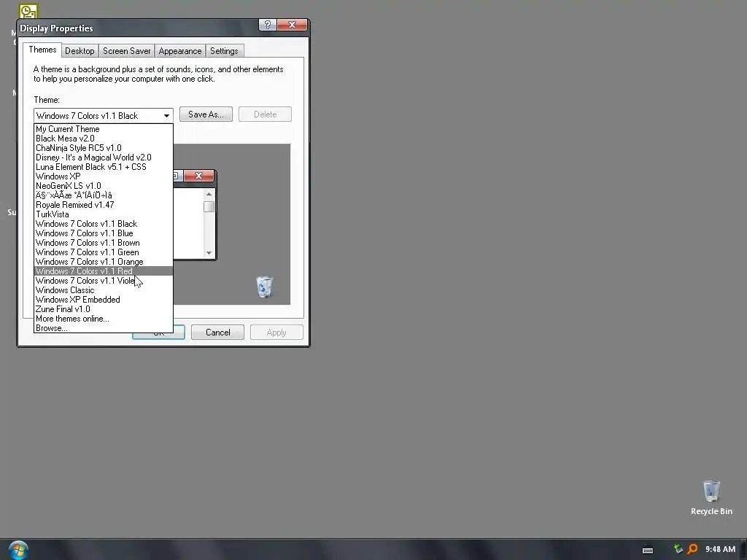
Task: Click the Start orb on the taskbar
Action: tap(18, 550)
